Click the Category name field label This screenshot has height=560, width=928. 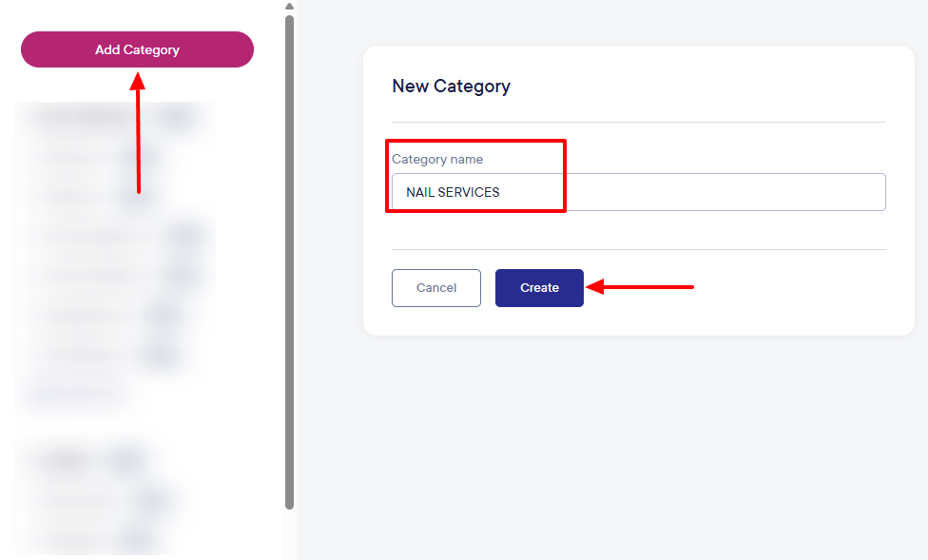pyautogui.click(x=437, y=159)
